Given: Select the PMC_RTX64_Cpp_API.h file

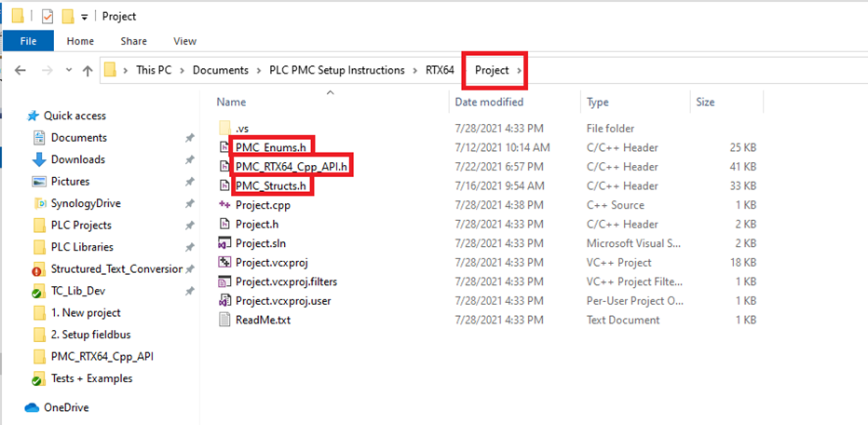Looking at the screenshot, I should point(293,167).
